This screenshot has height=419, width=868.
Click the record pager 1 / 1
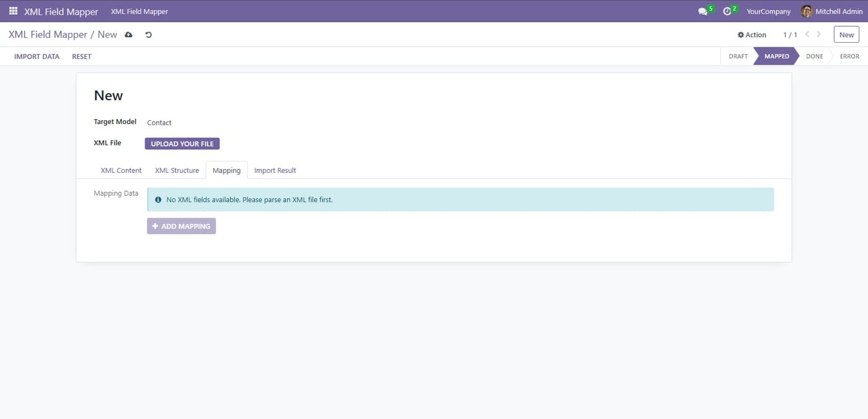(x=790, y=35)
